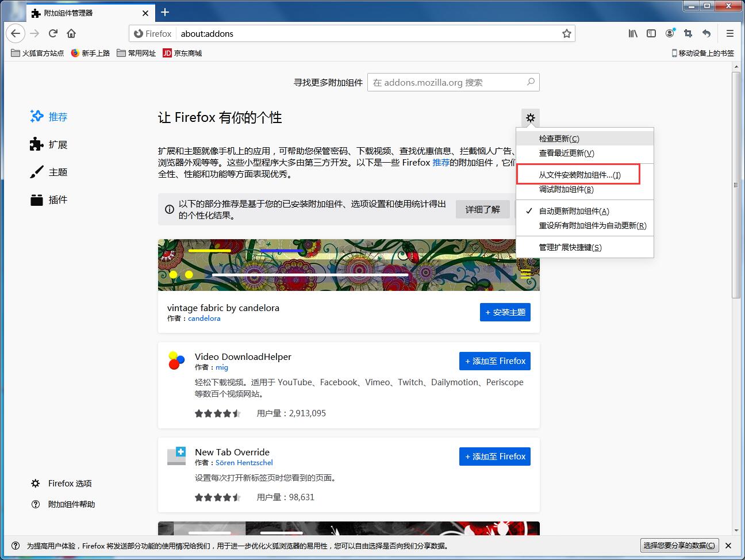
Task: Click the screenshot toolbar icon
Action: [x=688, y=33]
